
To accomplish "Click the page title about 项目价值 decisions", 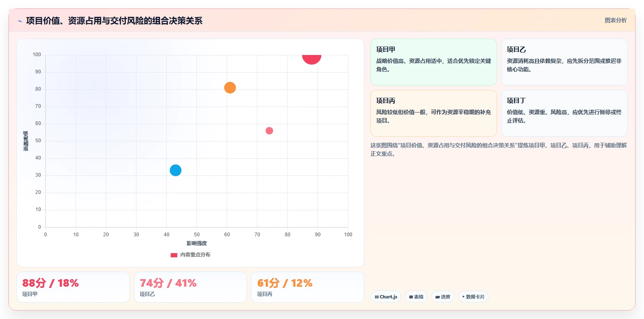I will click(114, 21).
